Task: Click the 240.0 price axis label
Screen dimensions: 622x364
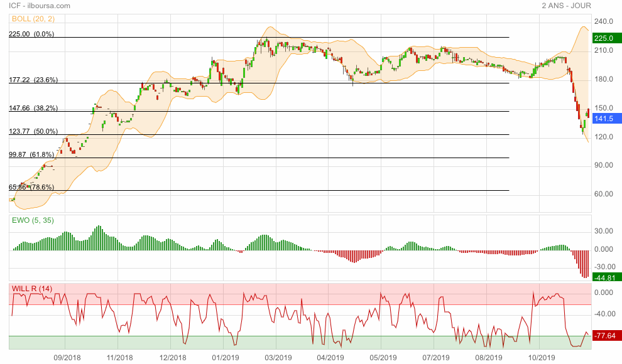Action: 603,22
